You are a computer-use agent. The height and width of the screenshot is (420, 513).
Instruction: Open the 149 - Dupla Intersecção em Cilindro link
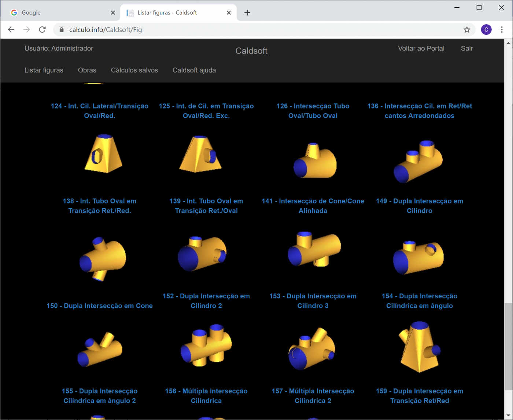pos(419,206)
